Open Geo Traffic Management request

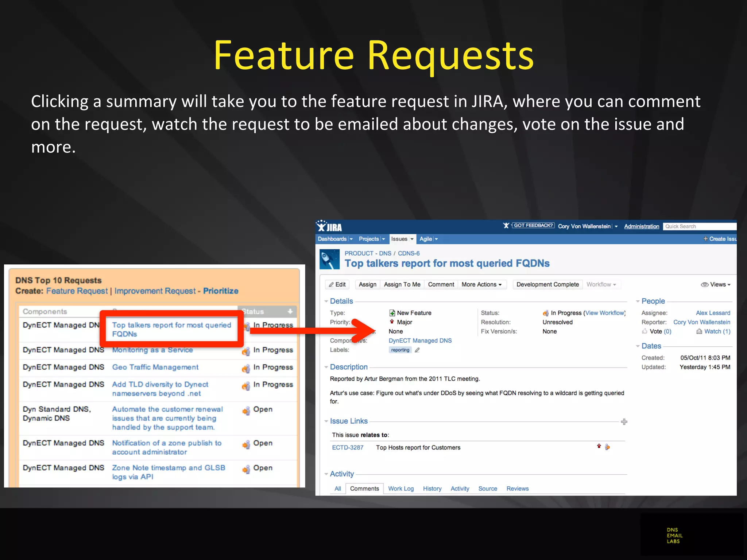click(155, 367)
